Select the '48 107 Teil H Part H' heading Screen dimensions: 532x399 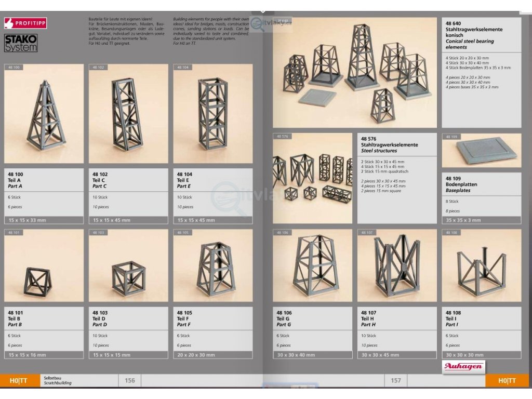coord(368,318)
